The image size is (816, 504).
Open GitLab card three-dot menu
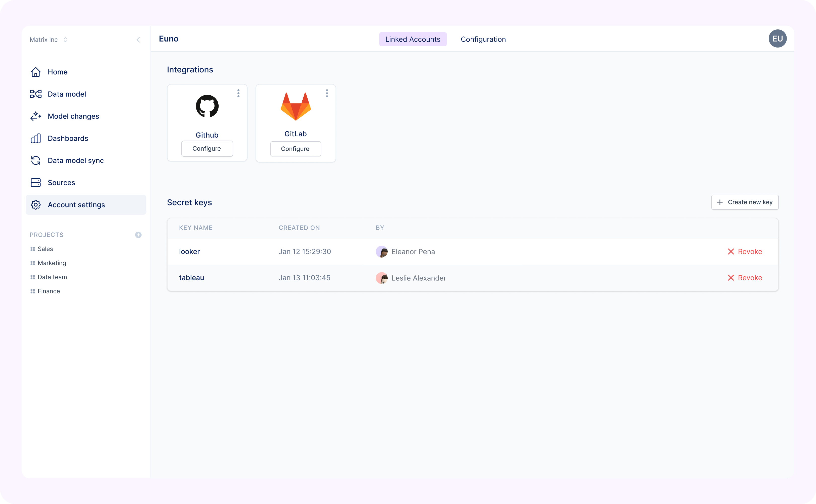tap(327, 93)
